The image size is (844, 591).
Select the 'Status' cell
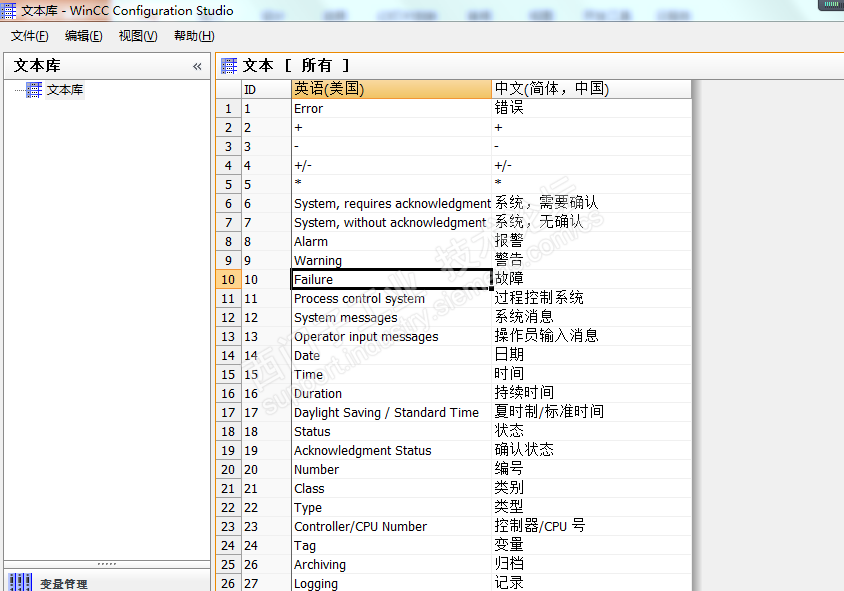click(x=391, y=432)
